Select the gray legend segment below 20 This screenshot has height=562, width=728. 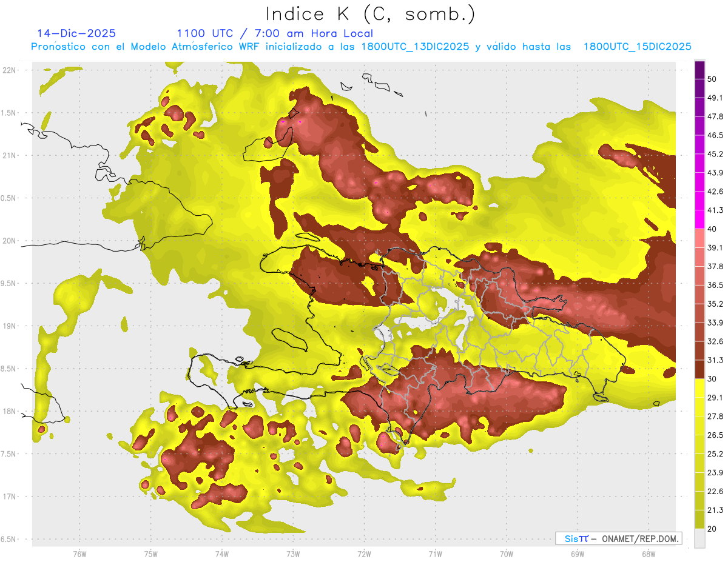(699, 538)
